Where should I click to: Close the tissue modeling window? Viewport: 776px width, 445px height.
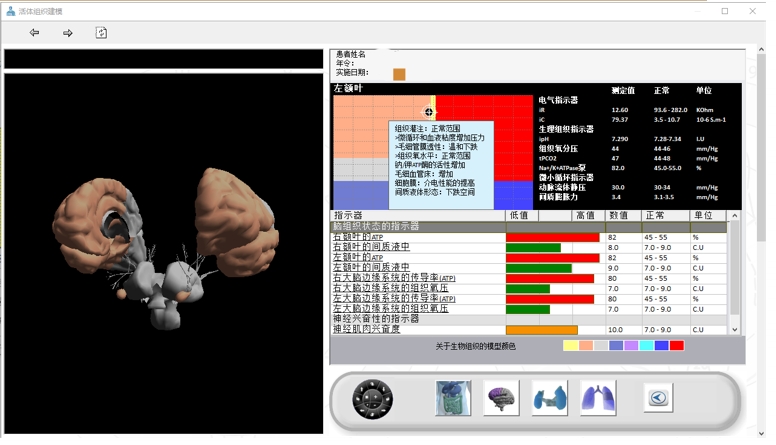(752, 11)
